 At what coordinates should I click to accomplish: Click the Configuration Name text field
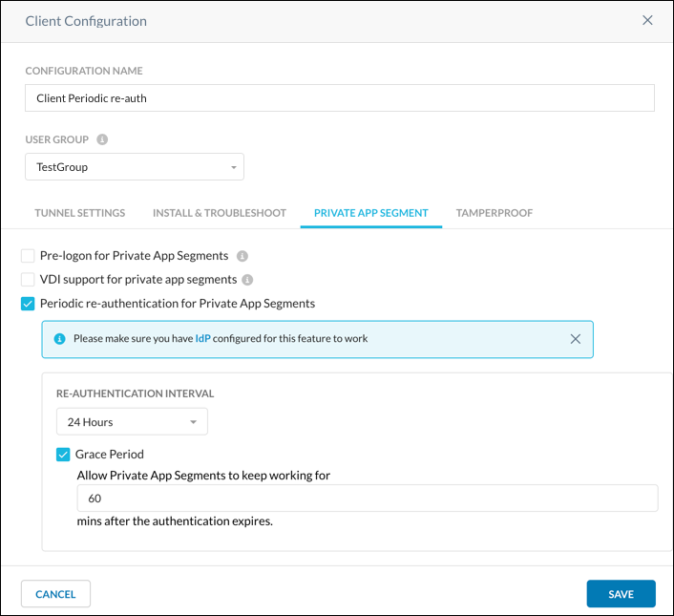339,98
